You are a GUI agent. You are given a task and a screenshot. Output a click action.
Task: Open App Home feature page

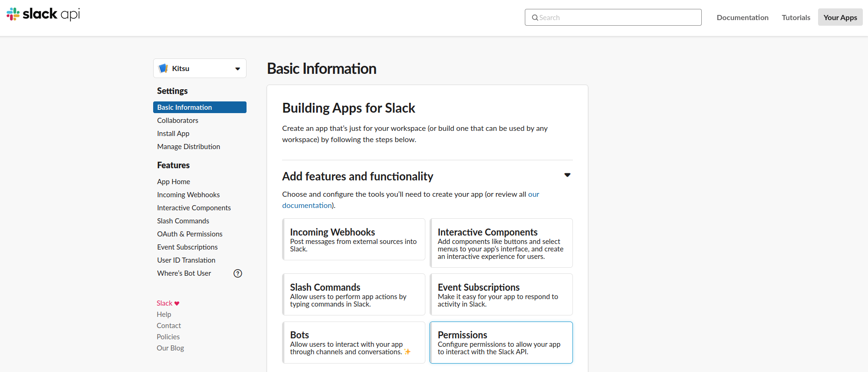(x=174, y=182)
